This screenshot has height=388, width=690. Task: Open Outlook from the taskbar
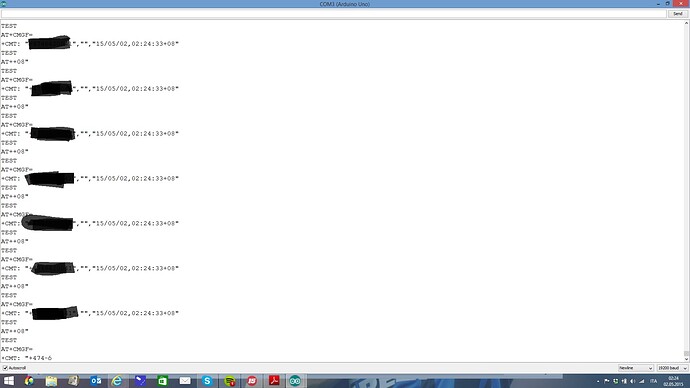[x=96, y=381]
